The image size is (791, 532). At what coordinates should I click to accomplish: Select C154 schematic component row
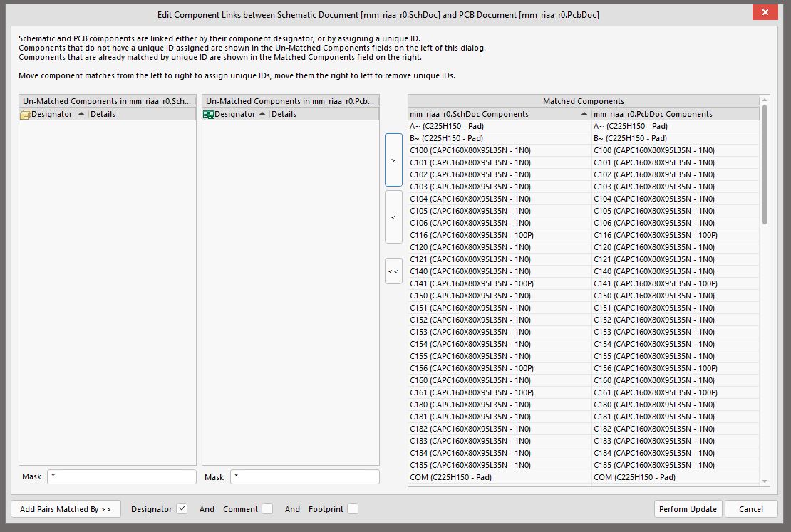(x=500, y=344)
